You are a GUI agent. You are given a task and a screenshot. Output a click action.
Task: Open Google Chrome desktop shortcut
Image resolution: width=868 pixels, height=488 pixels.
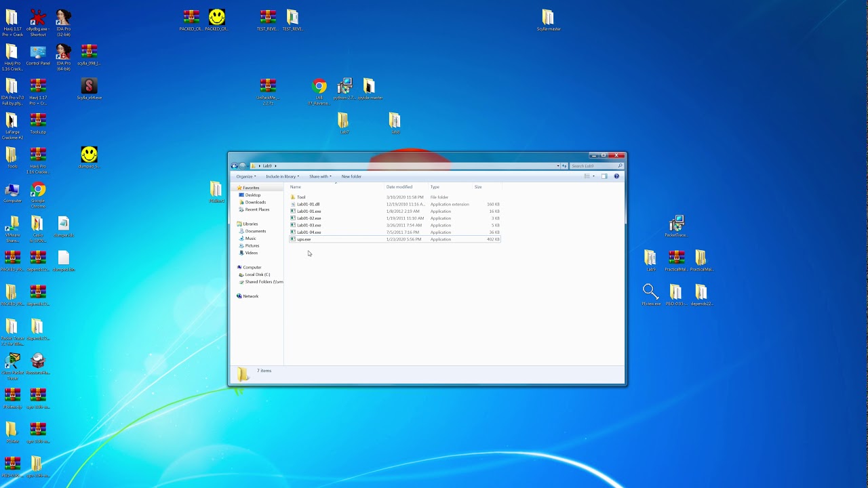point(38,195)
